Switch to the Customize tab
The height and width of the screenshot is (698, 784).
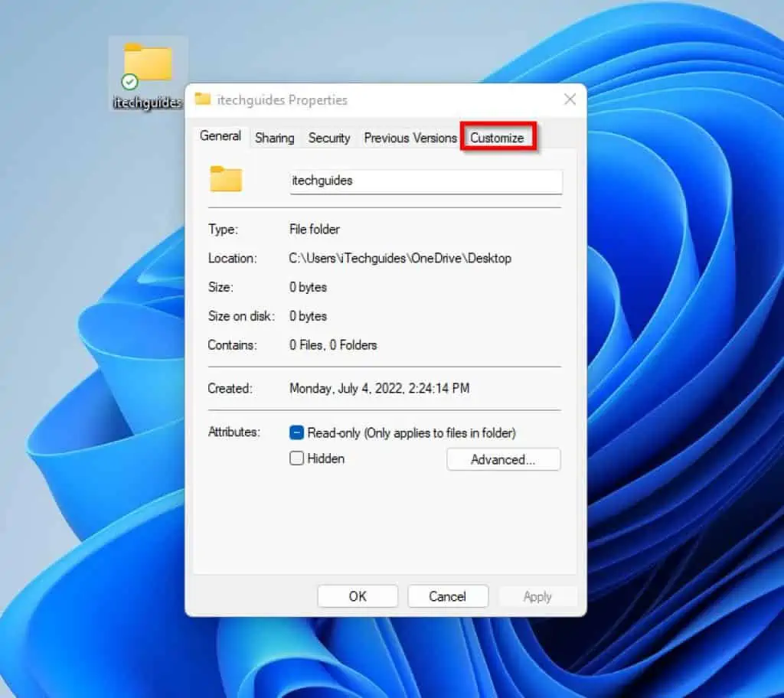tap(497, 138)
